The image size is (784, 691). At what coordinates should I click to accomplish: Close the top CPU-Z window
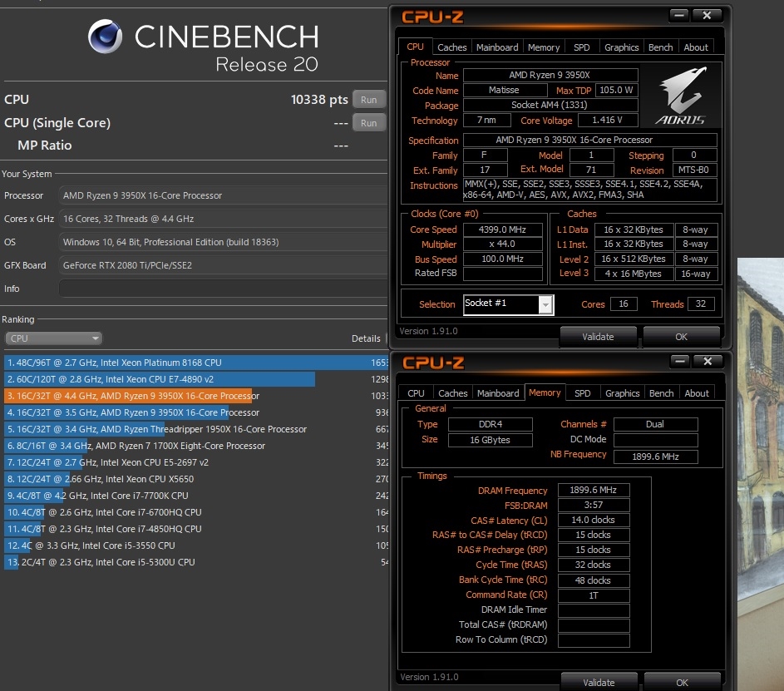pos(707,16)
